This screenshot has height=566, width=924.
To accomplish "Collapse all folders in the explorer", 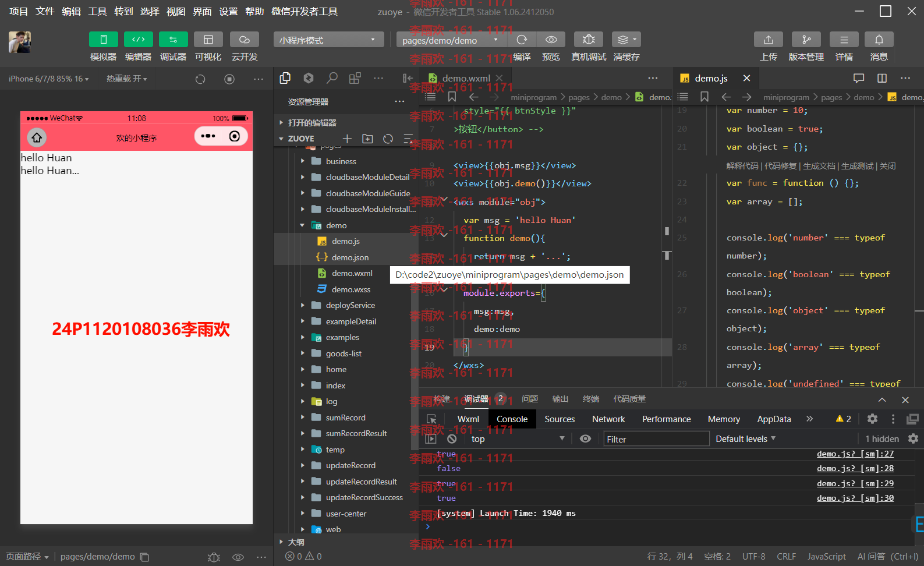I will [x=408, y=139].
